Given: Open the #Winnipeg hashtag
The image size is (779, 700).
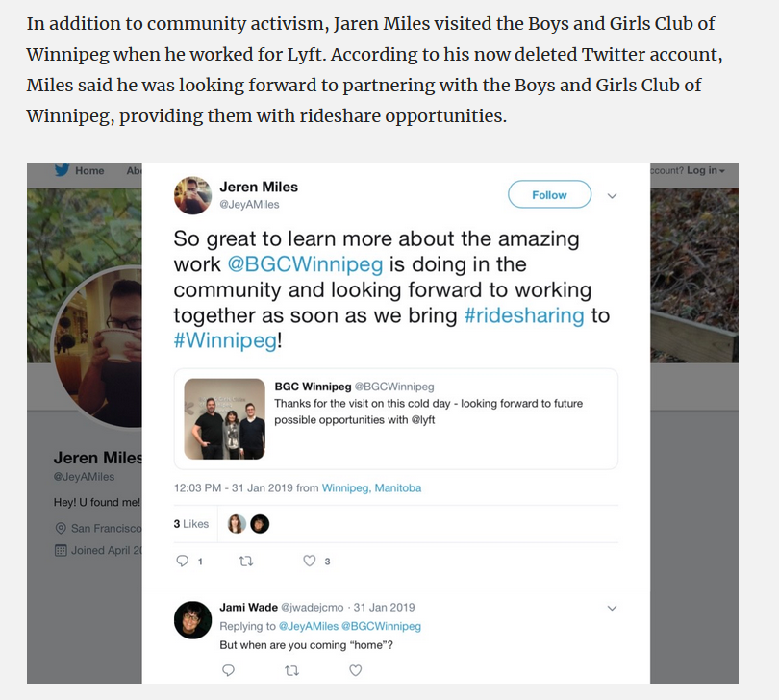Looking at the screenshot, I should click(225, 340).
